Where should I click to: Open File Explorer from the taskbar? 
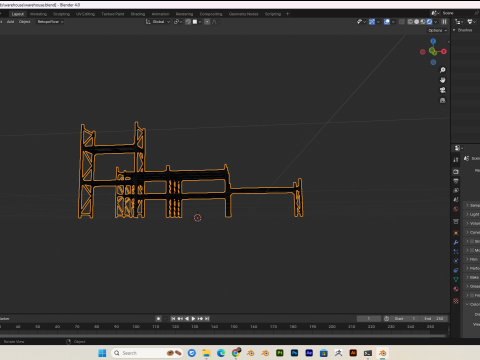[x=206, y=353]
